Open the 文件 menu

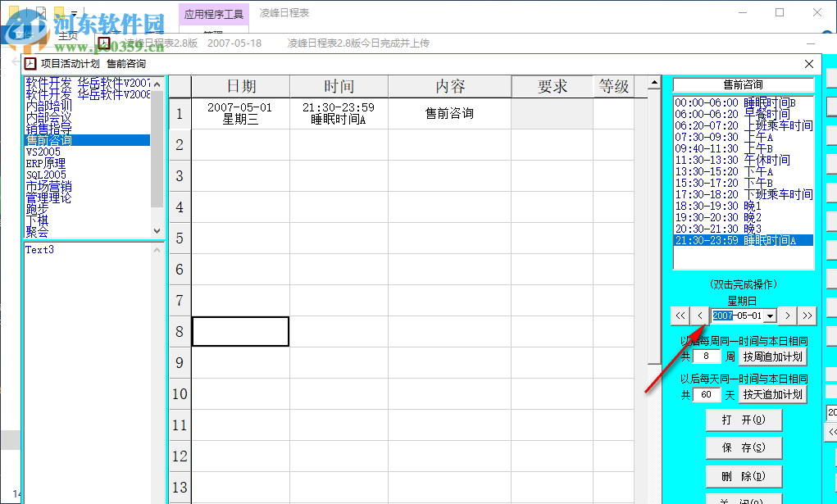[26, 35]
